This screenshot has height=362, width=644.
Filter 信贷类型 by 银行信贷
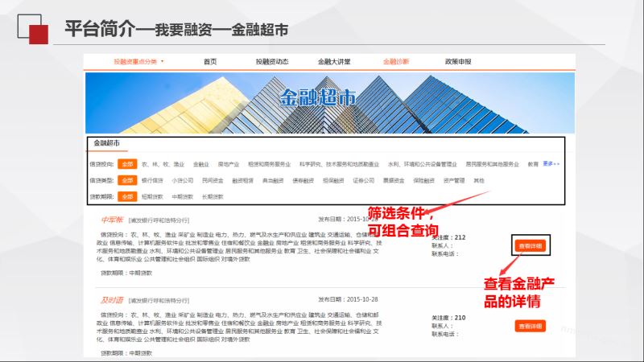[152, 180]
